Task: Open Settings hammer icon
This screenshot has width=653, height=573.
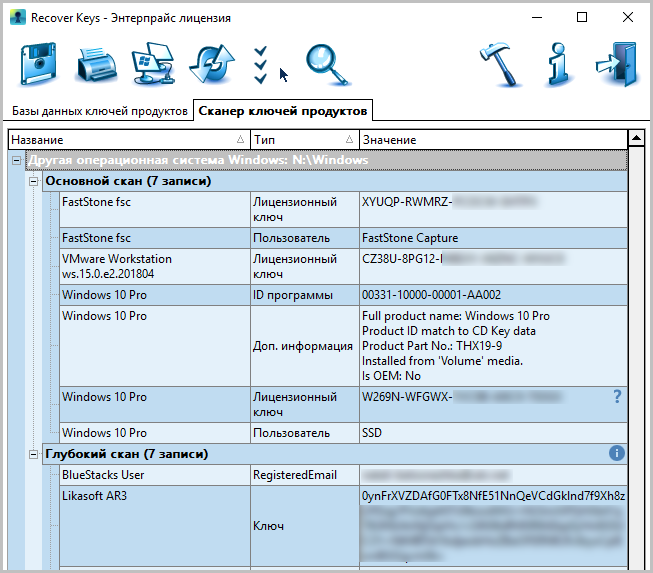Action: [x=501, y=64]
